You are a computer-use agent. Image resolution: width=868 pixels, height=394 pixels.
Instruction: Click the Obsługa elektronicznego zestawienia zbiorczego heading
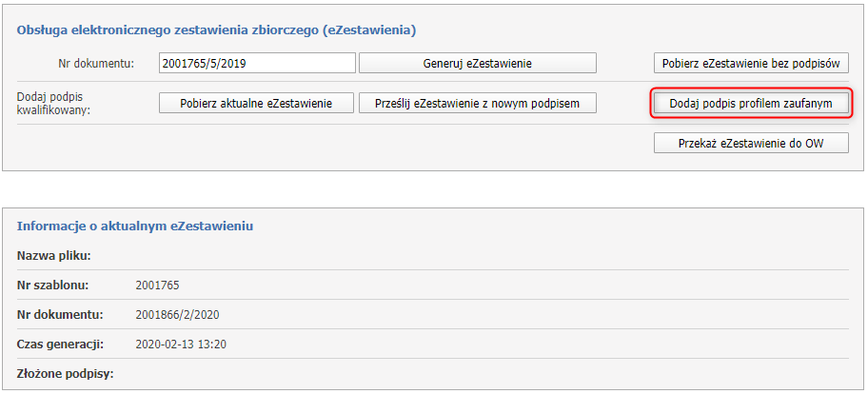[x=217, y=30]
